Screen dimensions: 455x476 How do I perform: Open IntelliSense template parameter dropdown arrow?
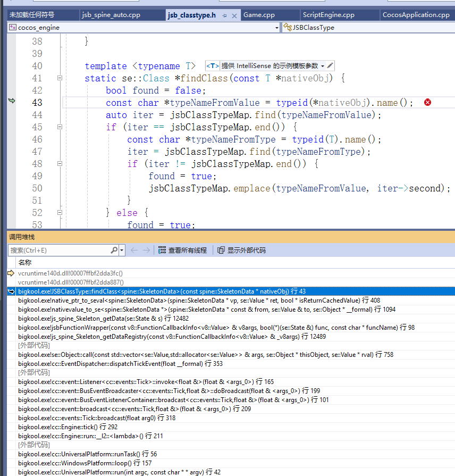(323, 66)
